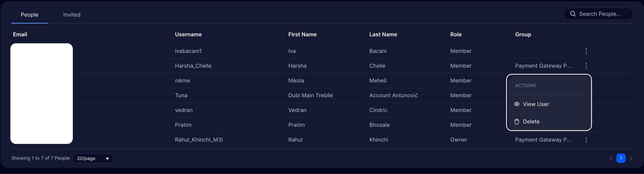Image resolution: width=644 pixels, height=174 pixels.
Task: Open the 20/page page-size dropdown
Action: click(93, 158)
